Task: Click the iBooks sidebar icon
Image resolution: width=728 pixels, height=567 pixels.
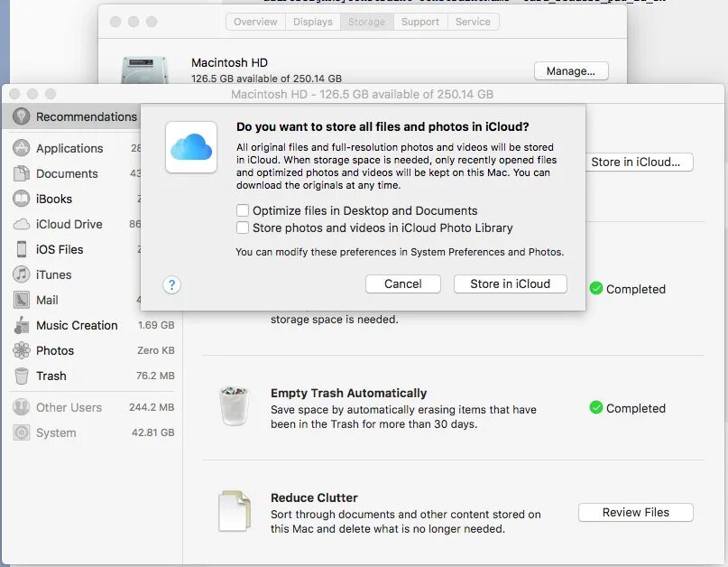Action: pyautogui.click(x=21, y=199)
